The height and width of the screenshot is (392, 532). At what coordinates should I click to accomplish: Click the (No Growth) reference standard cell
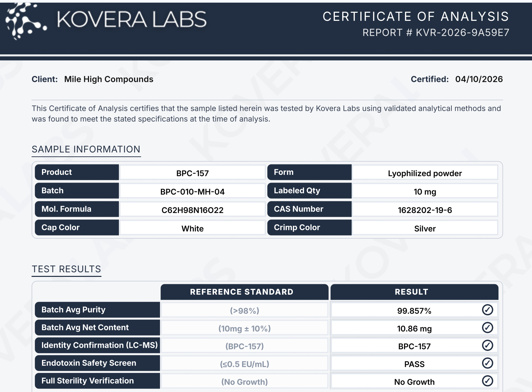pos(245,382)
